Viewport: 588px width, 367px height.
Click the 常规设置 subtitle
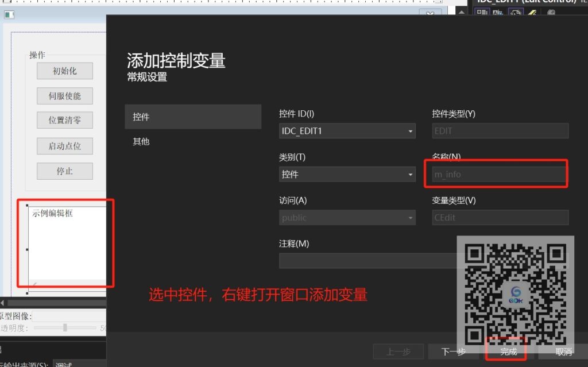pos(147,77)
